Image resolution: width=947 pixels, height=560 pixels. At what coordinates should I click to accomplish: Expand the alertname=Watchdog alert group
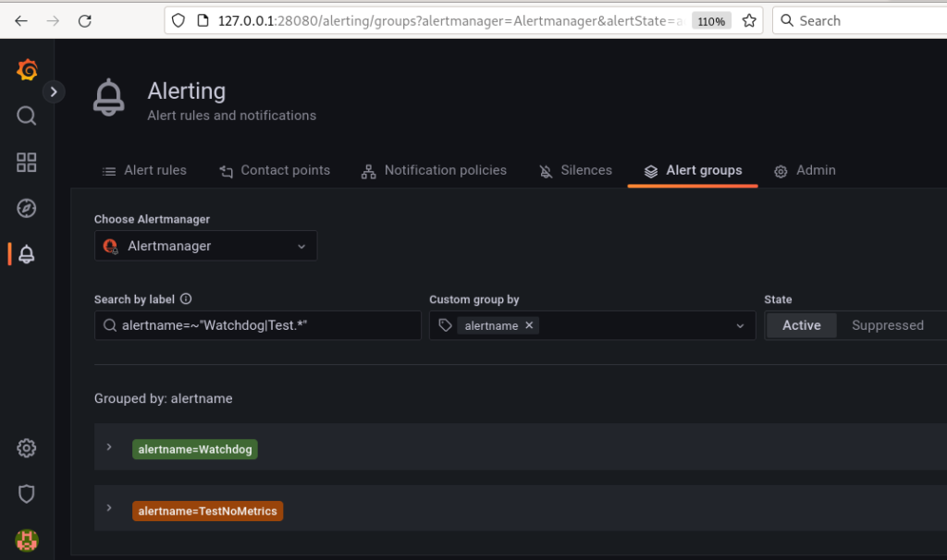[110, 449]
